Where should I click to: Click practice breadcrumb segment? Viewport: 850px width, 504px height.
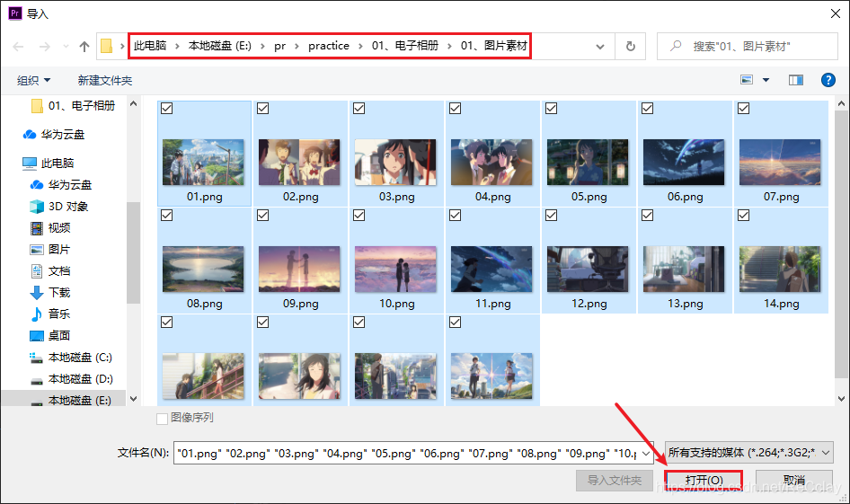329,46
